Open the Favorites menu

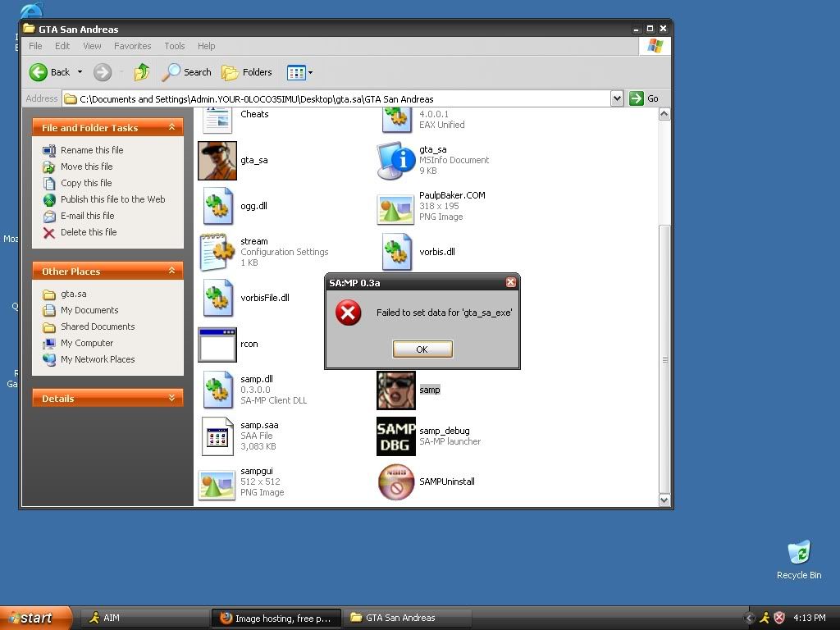[x=132, y=46]
